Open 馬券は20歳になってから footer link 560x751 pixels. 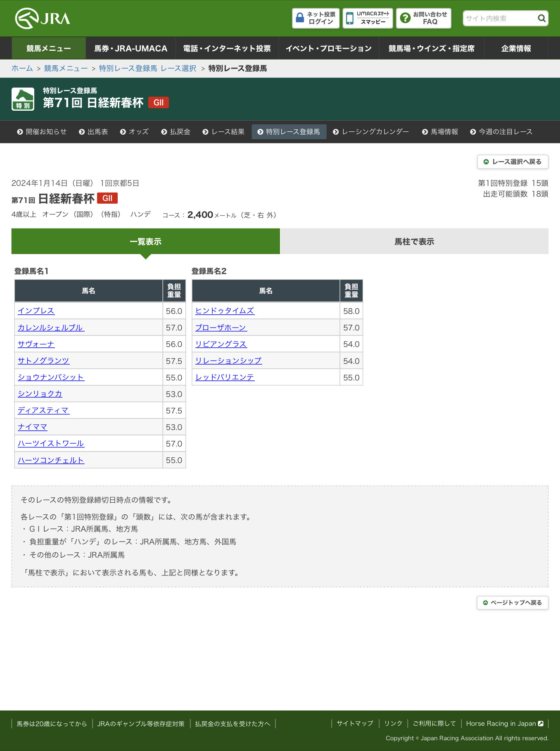(x=52, y=724)
